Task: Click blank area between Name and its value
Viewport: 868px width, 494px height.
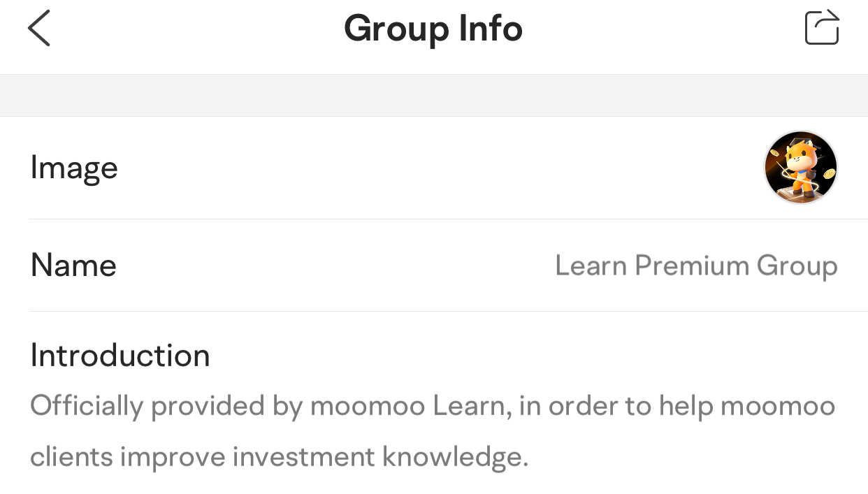Action: [335, 266]
